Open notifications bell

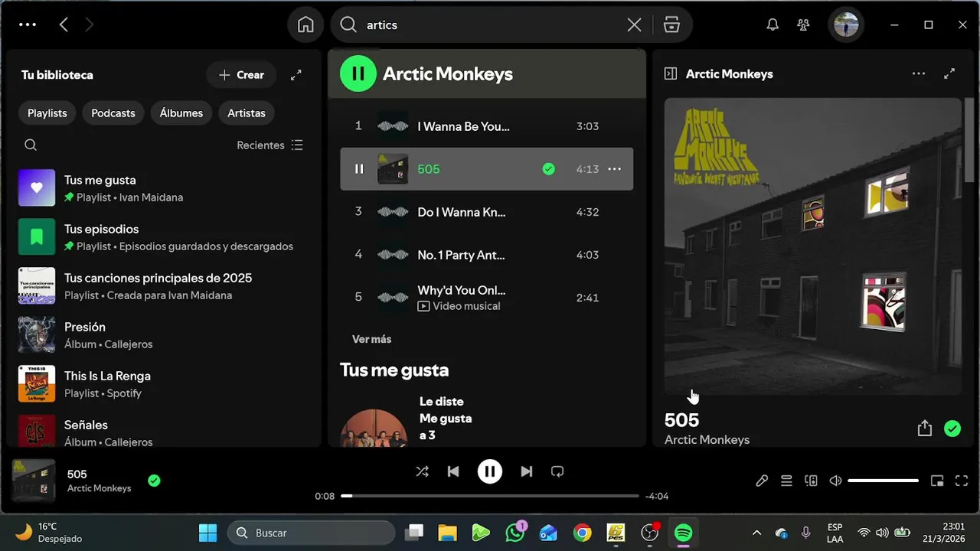(773, 24)
